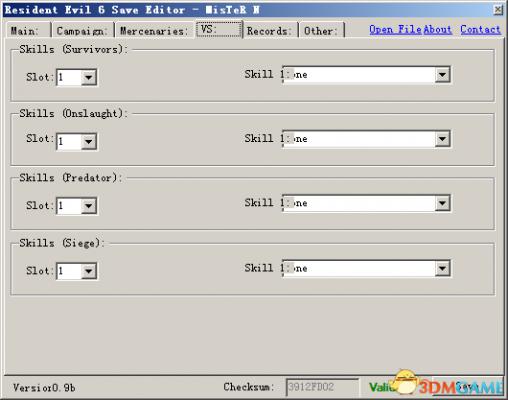The height and width of the screenshot is (400, 508).
Task: Switch to the Campaign tab
Action: [x=83, y=31]
